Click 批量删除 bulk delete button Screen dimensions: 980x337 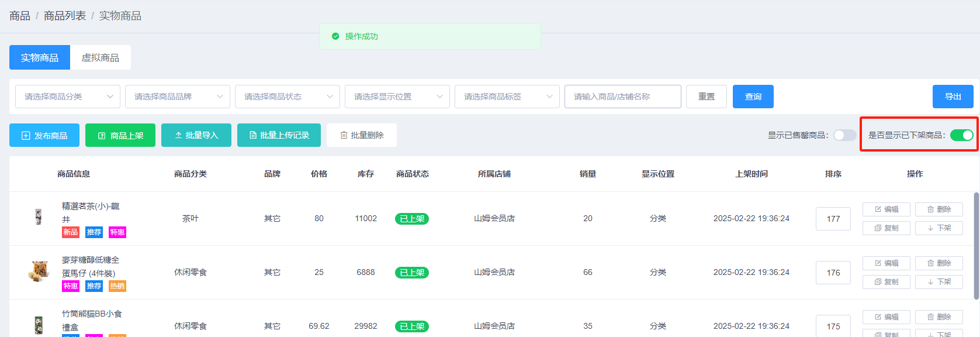click(362, 135)
